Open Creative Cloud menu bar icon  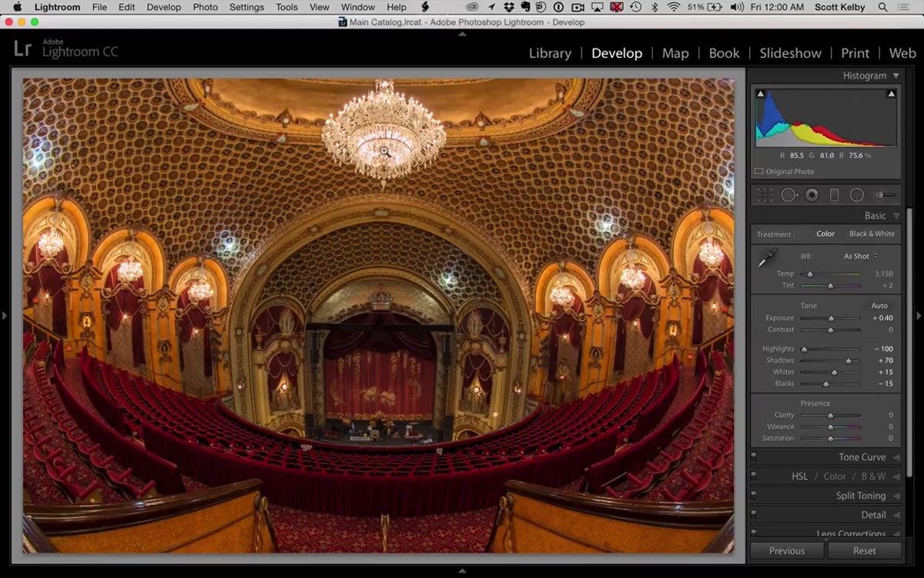(473, 7)
